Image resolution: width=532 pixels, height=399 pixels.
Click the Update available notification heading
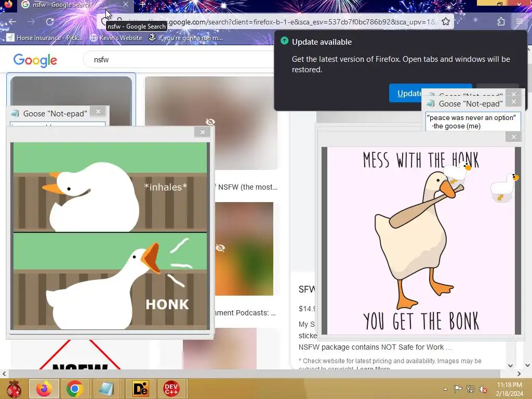[x=322, y=42]
